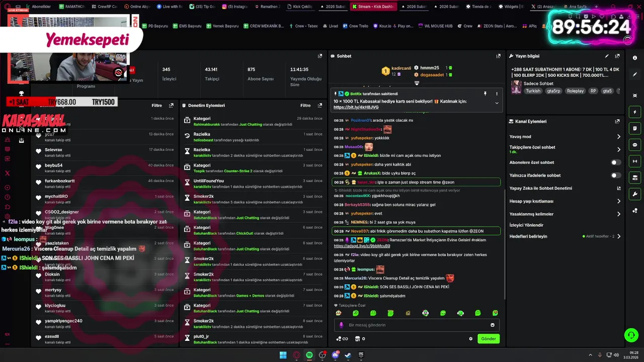This screenshot has width=644, height=362.
Task: Select the gta5rp stream tag
Action: coord(553,91)
